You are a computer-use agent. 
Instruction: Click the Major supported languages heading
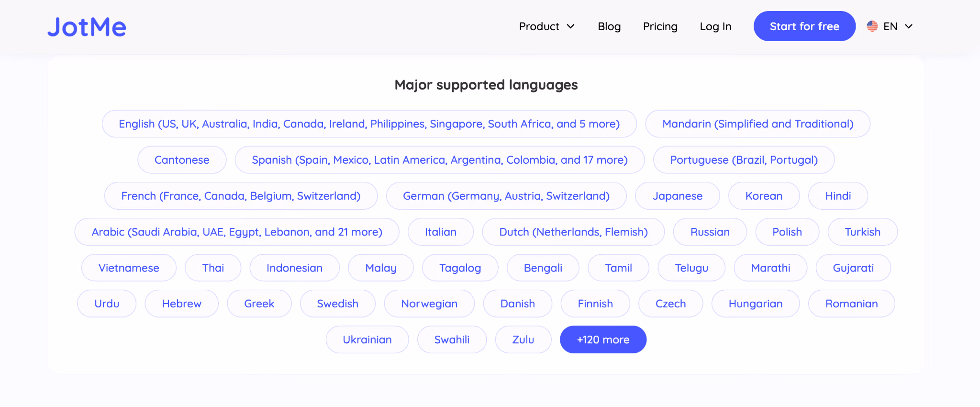coord(486,85)
